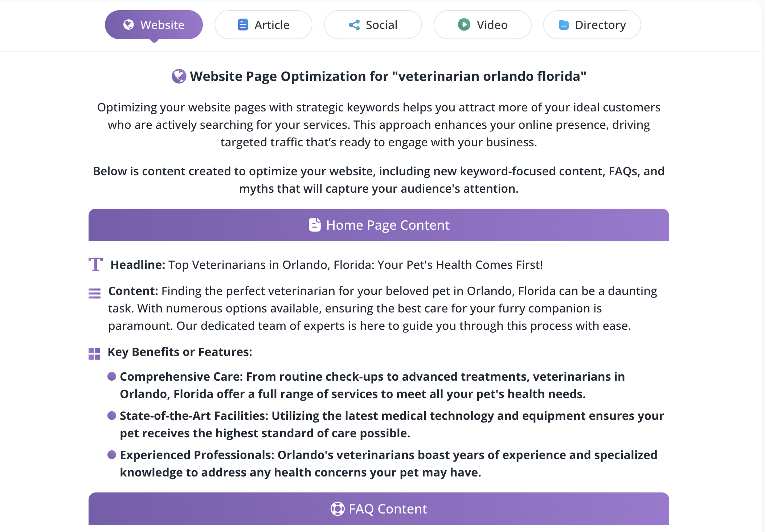Expand the FAQ Content section bar
This screenshot has width=765, height=532.
tap(379, 509)
